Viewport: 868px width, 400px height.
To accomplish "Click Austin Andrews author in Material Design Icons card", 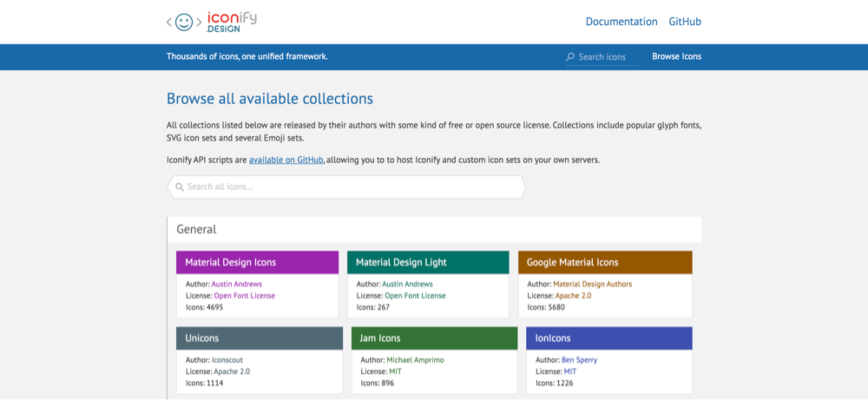I will point(237,285).
